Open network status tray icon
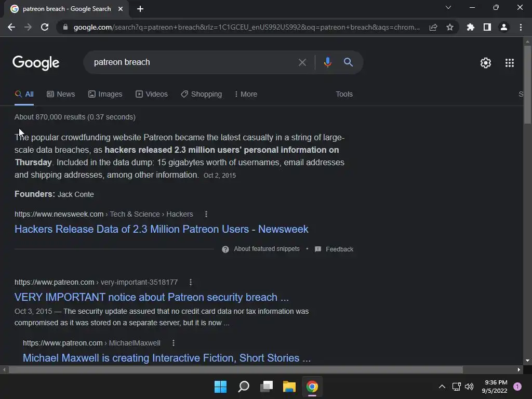 pos(456,387)
